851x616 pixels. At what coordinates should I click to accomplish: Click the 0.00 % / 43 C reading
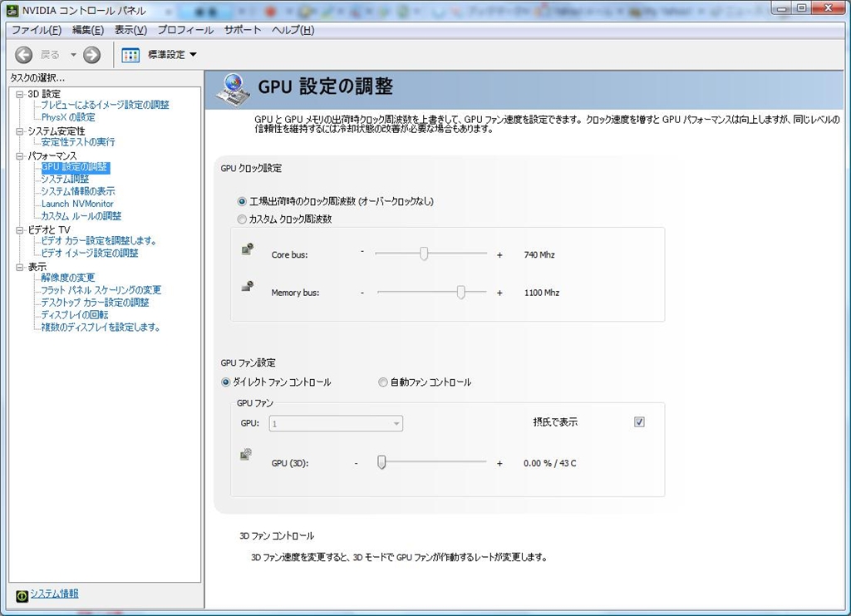point(550,463)
